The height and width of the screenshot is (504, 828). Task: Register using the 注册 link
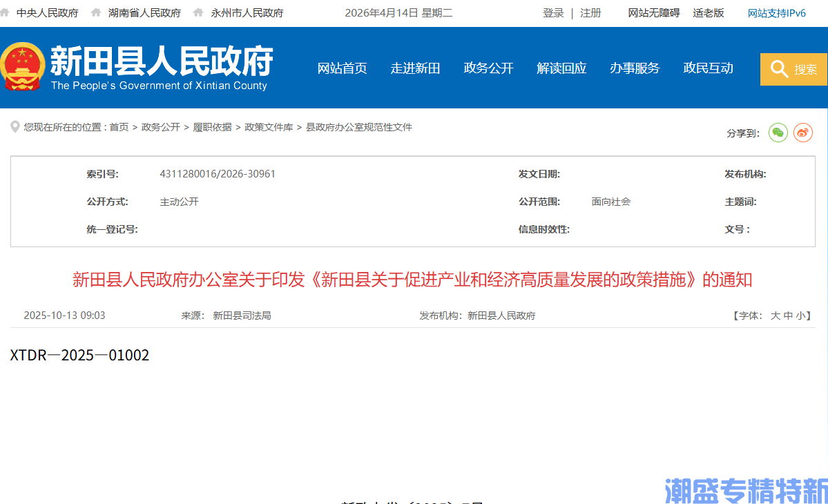point(591,12)
